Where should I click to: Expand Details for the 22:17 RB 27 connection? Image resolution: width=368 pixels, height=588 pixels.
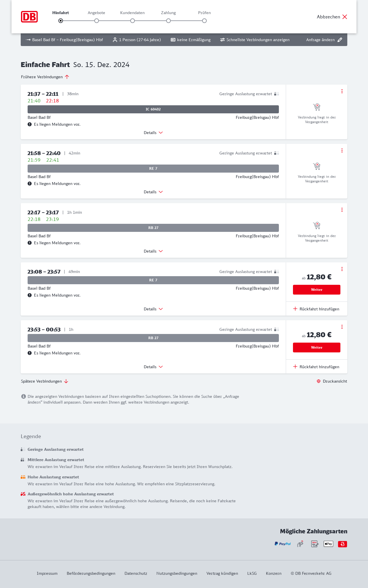tap(153, 251)
